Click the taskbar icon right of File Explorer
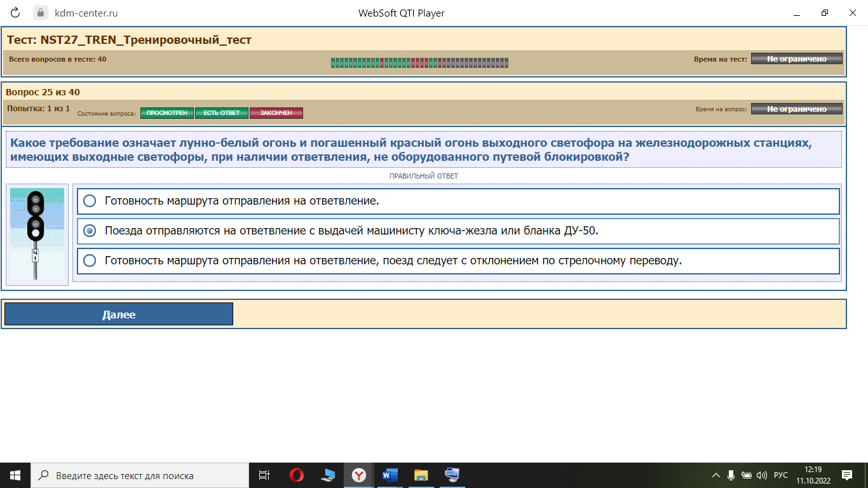 tap(452, 475)
